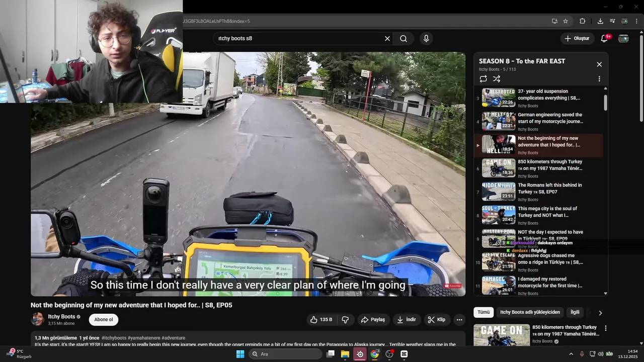
Task: Click the Oluştur create button
Action: click(x=577, y=39)
